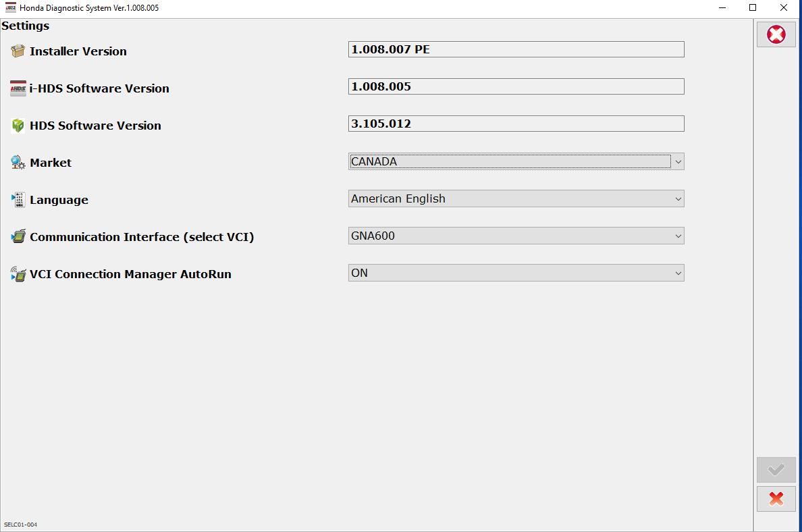Screen dimensions: 802x532
Task: Cancel settings with the red X button
Action: 776,499
